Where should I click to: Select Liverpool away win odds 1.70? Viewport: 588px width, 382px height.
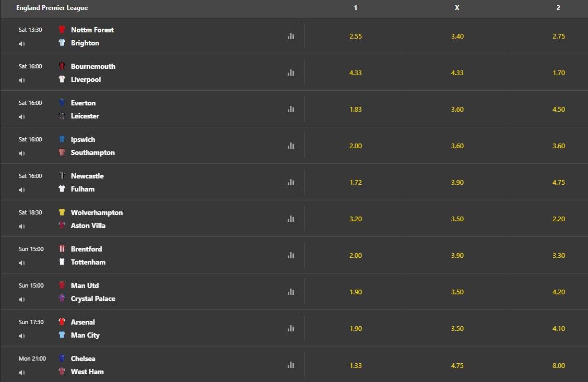click(x=559, y=73)
